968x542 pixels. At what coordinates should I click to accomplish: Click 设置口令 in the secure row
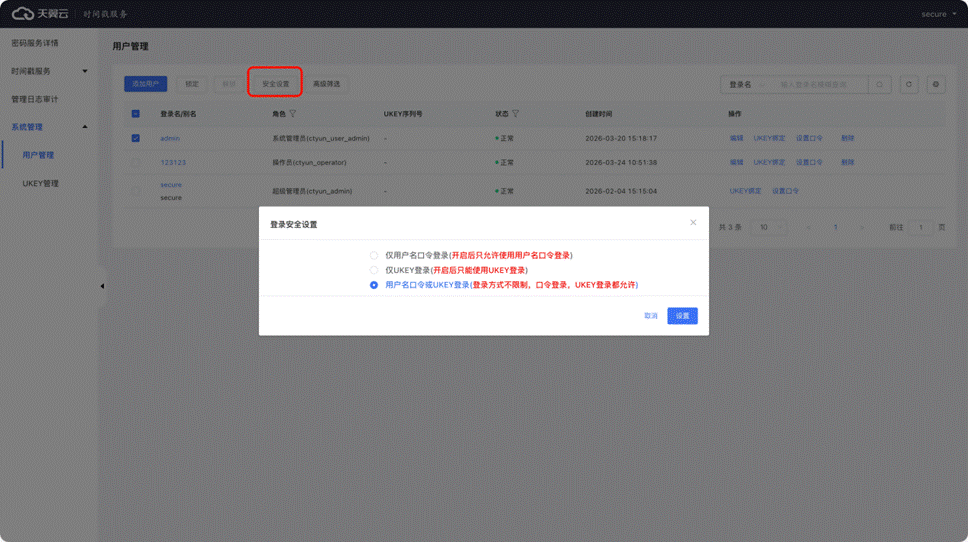click(785, 191)
